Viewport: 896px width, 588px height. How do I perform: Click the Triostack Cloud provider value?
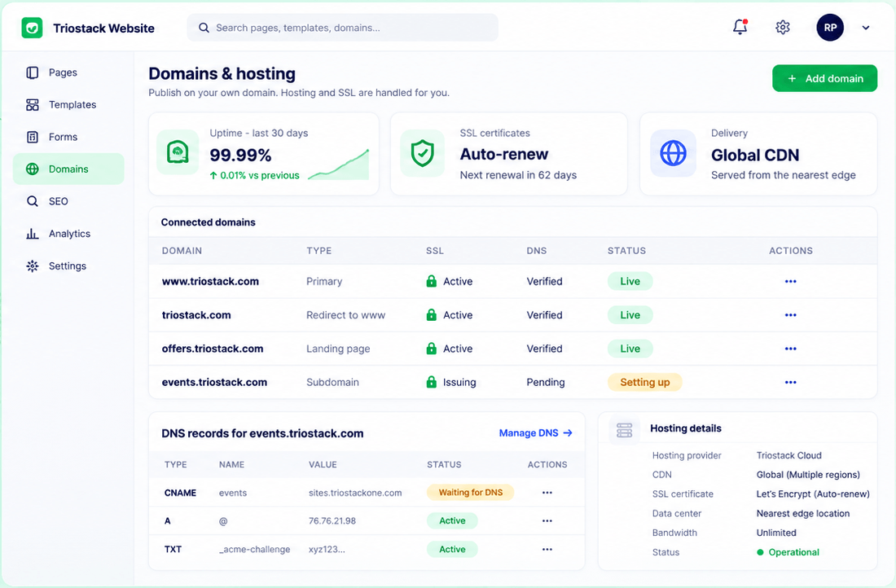point(788,455)
